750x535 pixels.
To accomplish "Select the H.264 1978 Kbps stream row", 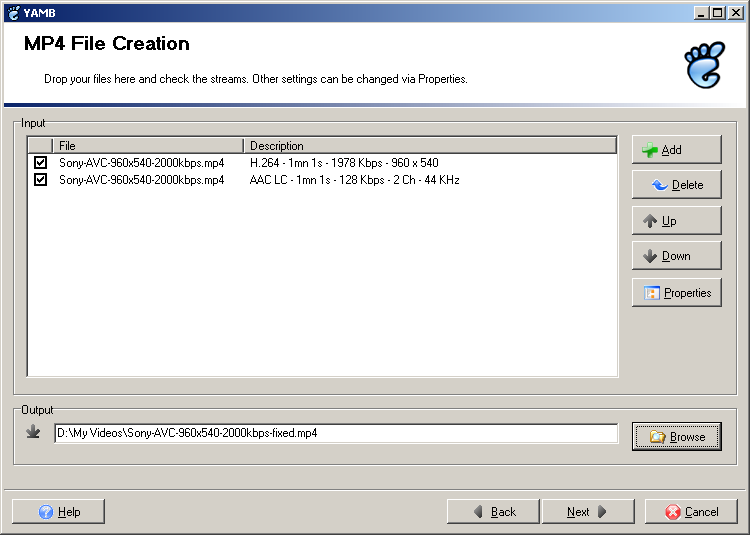I will [343, 163].
